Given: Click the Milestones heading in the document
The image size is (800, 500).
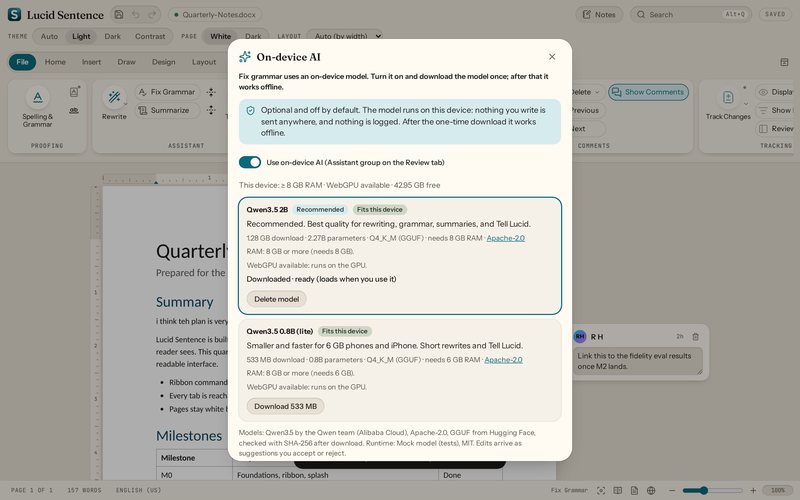Looking at the screenshot, I should click(x=189, y=436).
